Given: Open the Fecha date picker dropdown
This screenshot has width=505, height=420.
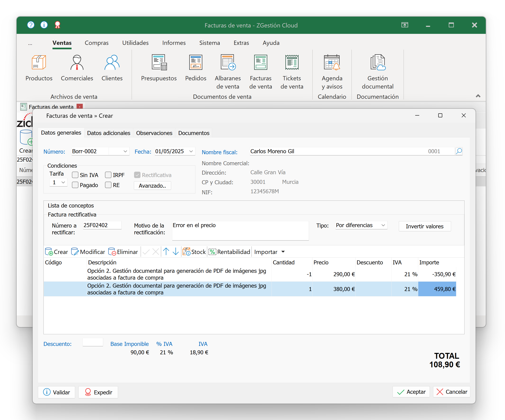Looking at the screenshot, I should (x=191, y=151).
